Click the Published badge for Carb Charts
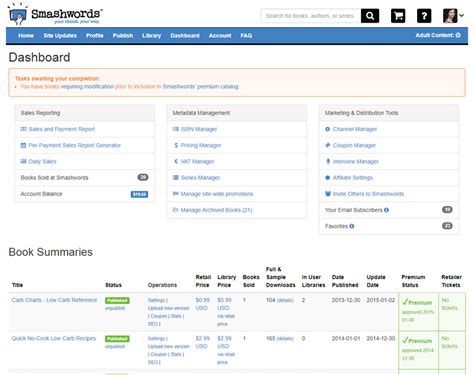The image size is (474, 375). point(117,300)
